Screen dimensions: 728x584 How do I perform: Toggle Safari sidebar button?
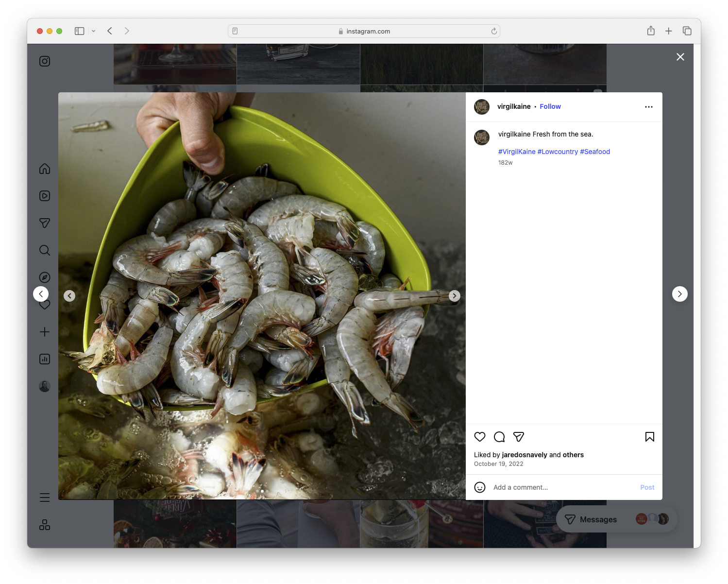coord(80,31)
